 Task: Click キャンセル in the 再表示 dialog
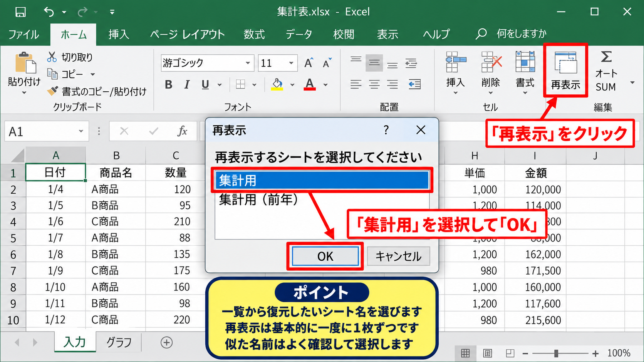(x=398, y=256)
